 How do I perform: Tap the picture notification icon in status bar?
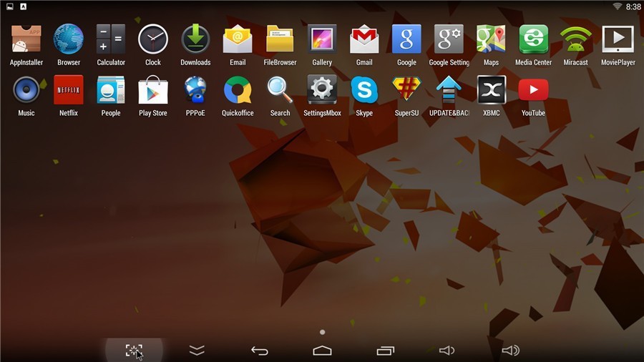pos(10,6)
